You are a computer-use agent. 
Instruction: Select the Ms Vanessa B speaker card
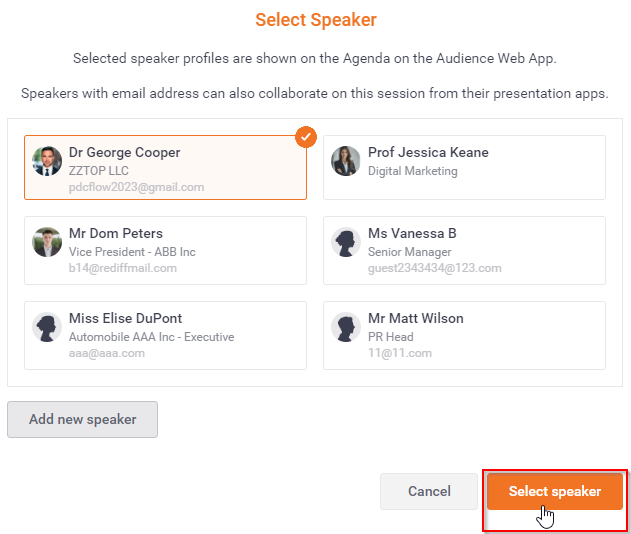tap(464, 250)
